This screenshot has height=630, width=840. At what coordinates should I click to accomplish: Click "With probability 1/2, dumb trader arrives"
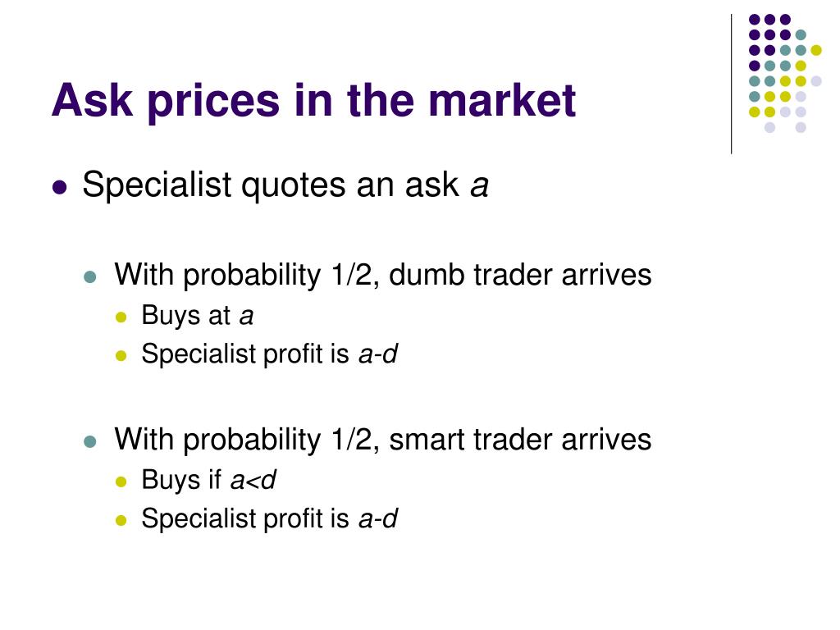[x=383, y=276]
